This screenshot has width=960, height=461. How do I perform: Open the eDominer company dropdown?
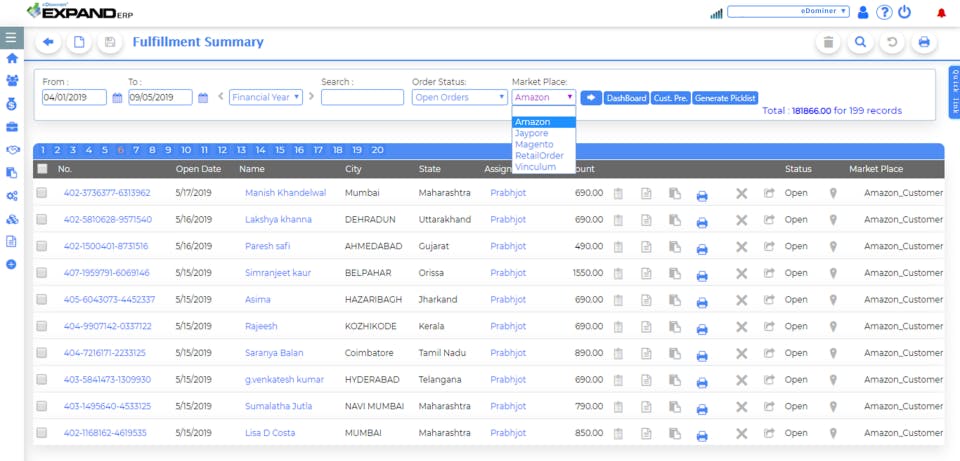coord(788,12)
